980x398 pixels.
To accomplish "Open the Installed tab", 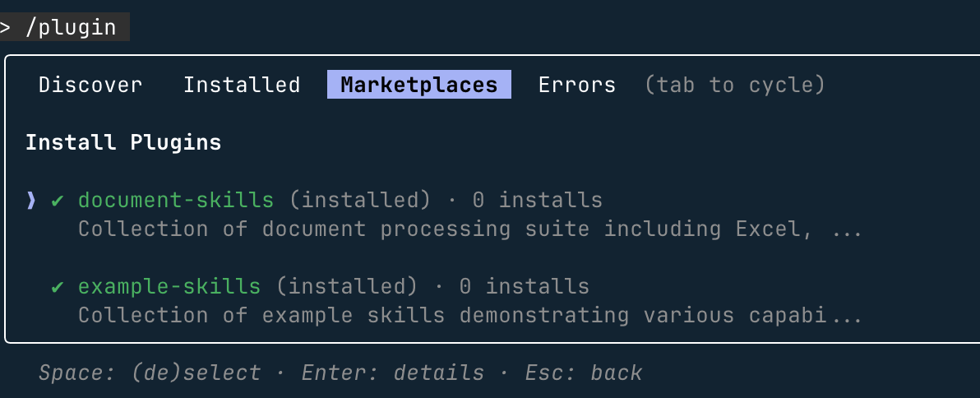I will tap(241, 85).
